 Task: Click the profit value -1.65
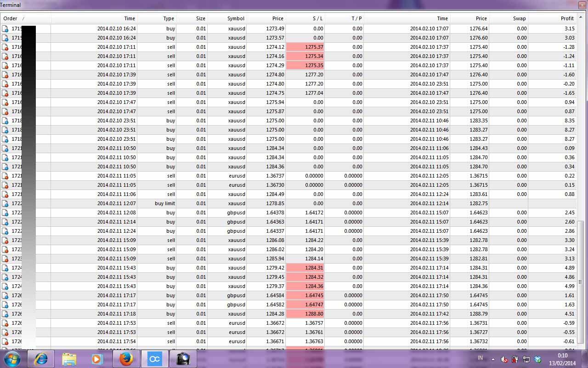(569, 93)
